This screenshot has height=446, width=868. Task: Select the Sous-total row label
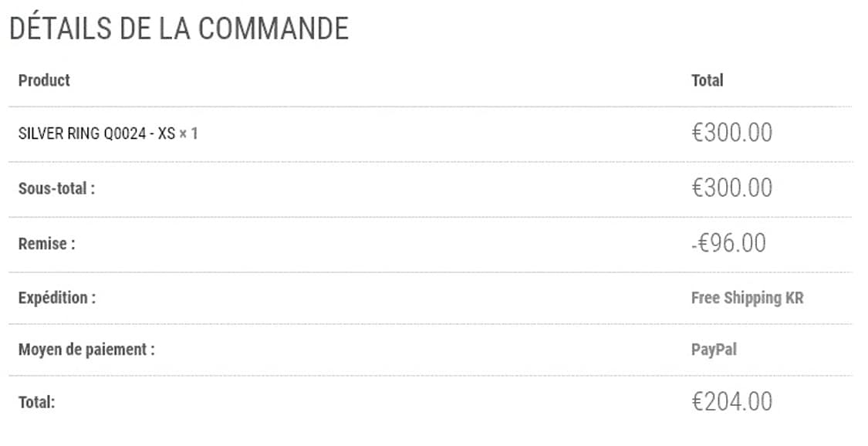click(x=56, y=188)
